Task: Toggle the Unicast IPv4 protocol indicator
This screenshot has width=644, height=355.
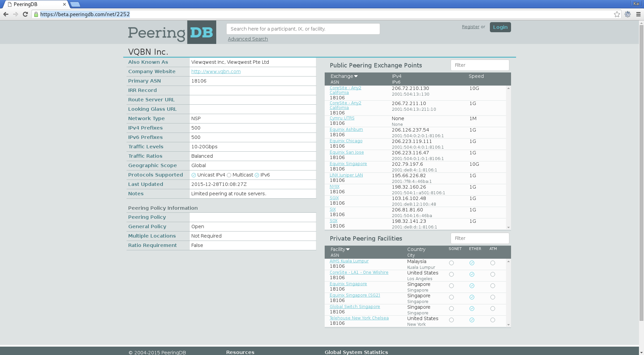Action: (194, 175)
